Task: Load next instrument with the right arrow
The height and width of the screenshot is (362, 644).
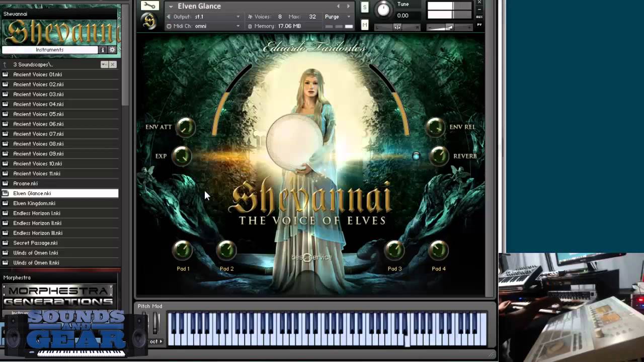Action: coord(348,6)
